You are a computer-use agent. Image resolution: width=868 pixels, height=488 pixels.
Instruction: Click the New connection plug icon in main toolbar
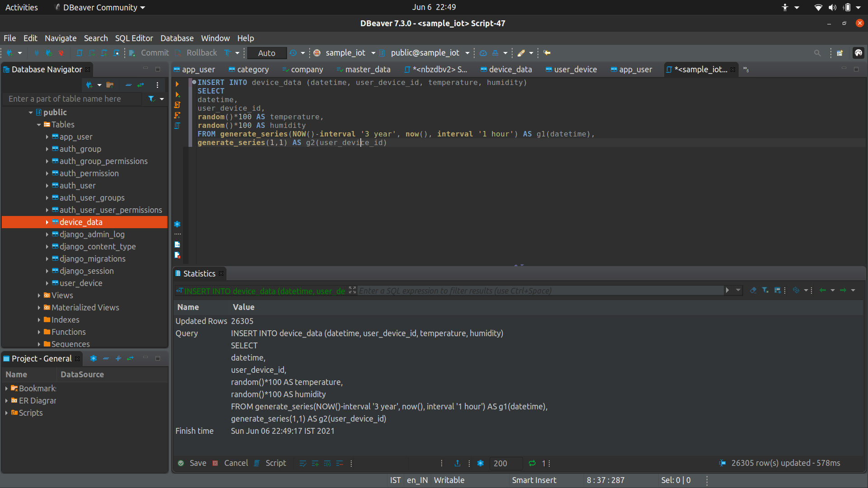pos(10,53)
